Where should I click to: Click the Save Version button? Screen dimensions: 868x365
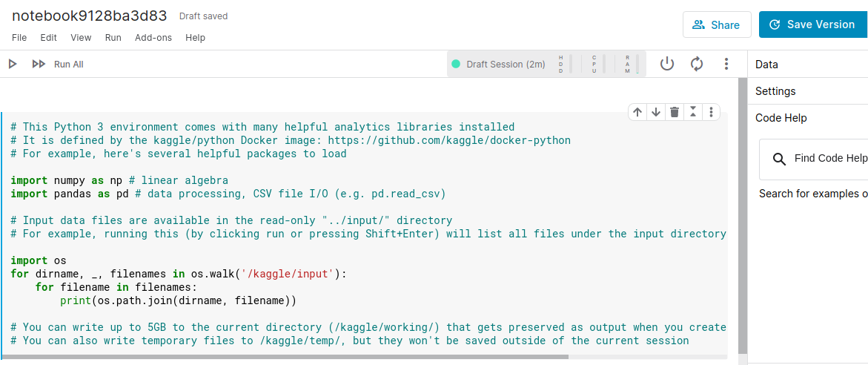(812, 24)
